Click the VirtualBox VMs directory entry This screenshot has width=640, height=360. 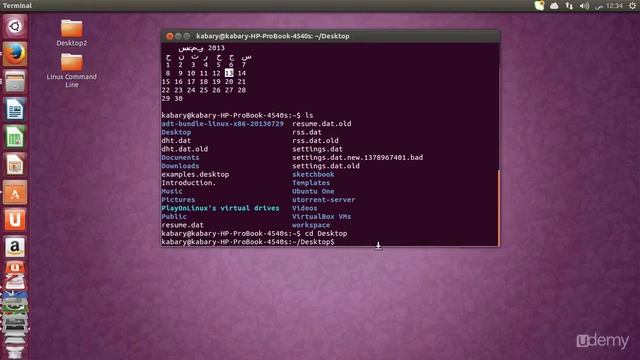[x=322, y=216]
